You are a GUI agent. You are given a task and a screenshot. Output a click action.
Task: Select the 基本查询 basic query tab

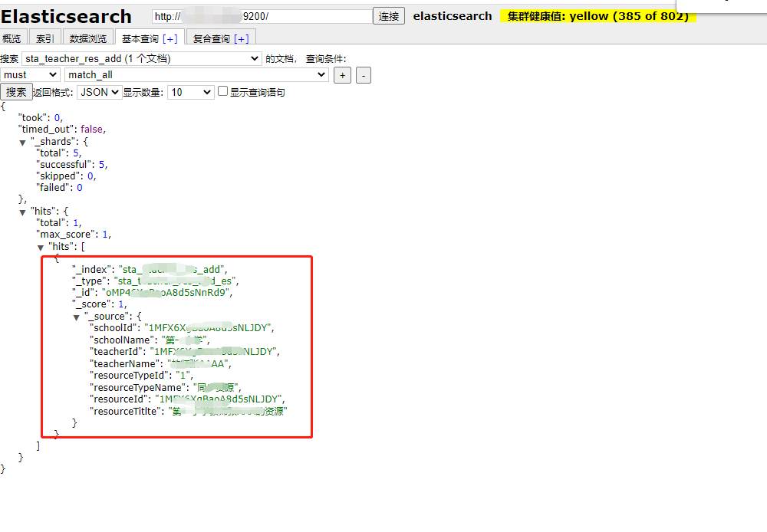pyautogui.click(x=140, y=38)
